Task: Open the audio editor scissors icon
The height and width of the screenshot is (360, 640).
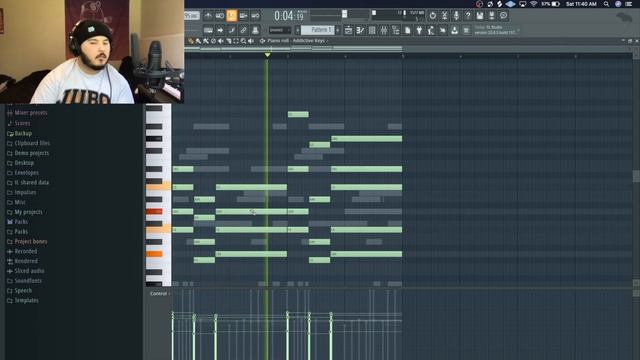Action: pos(444,16)
